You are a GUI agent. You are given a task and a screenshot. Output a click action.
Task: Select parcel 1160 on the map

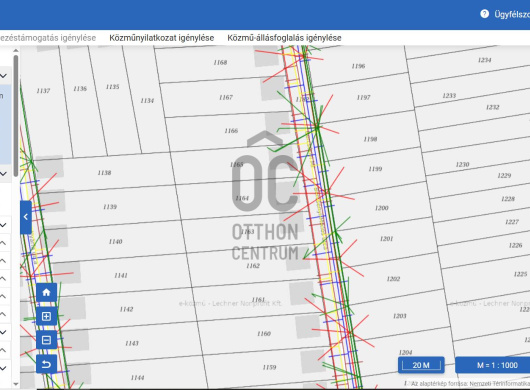264,334
